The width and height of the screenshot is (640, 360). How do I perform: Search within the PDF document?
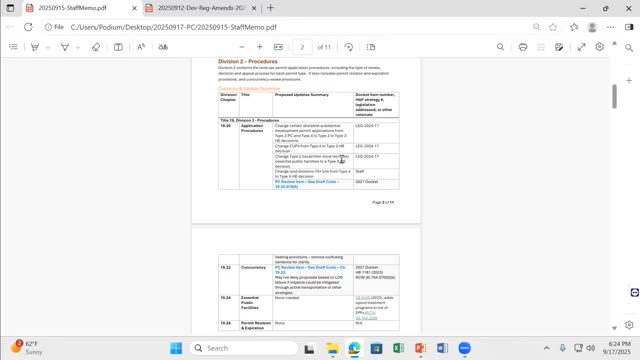coord(500,47)
